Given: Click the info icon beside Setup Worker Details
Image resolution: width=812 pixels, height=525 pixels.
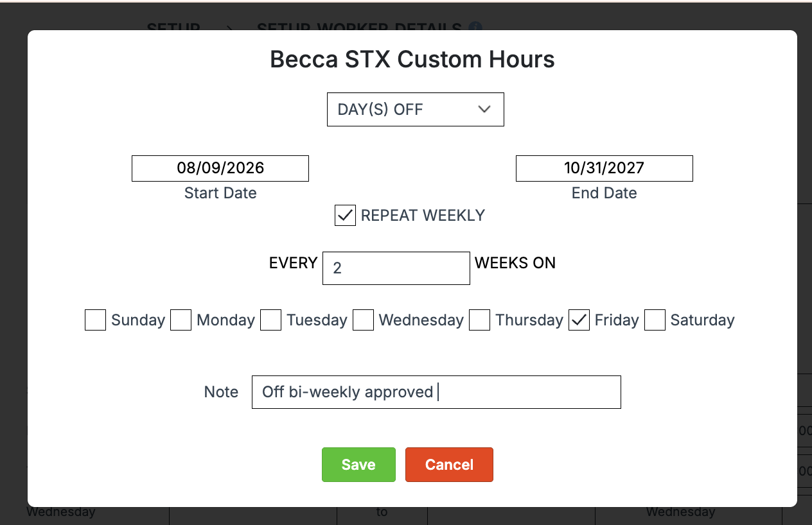Looking at the screenshot, I should point(475,27).
